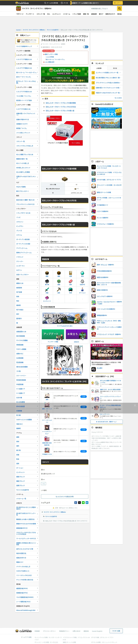
Task: Open the 防具 helmet item category
Action: click(x=70, y=291)
